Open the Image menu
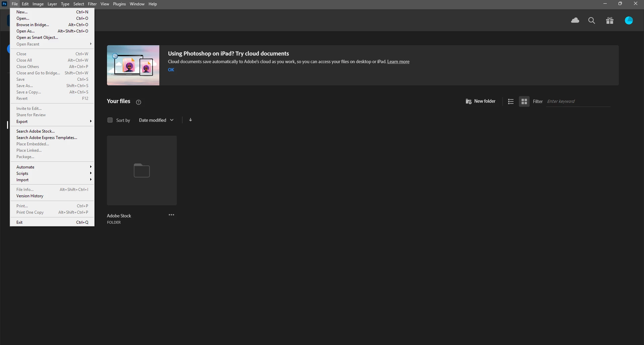 38,4
